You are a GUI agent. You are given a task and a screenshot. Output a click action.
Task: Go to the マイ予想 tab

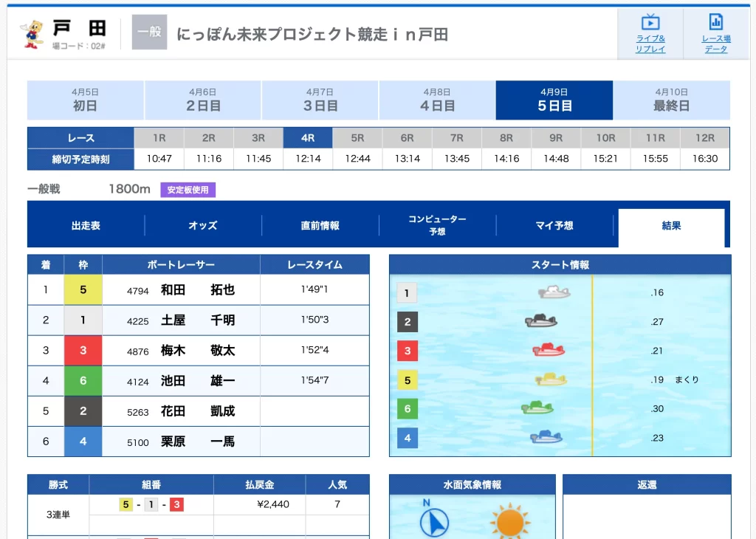tap(554, 226)
